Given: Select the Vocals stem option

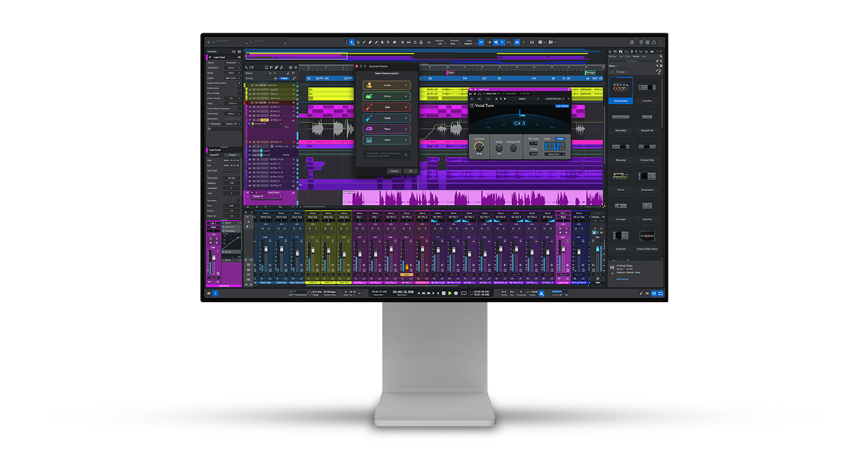Looking at the screenshot, I should click(x=387, y=85).
